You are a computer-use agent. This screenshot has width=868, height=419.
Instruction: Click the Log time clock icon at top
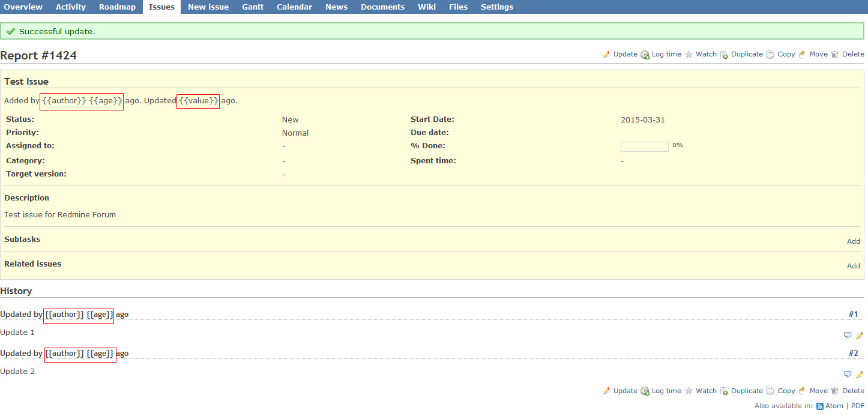645,55
